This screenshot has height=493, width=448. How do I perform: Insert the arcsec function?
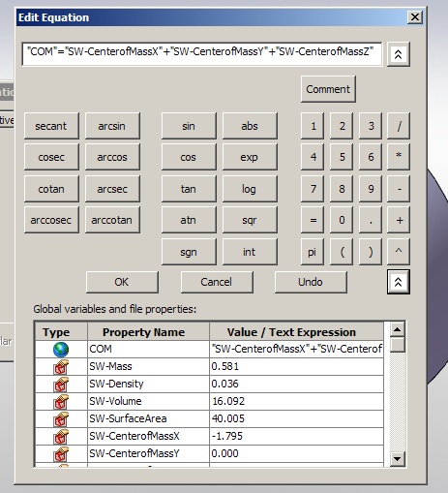click(x=112, y=189)
